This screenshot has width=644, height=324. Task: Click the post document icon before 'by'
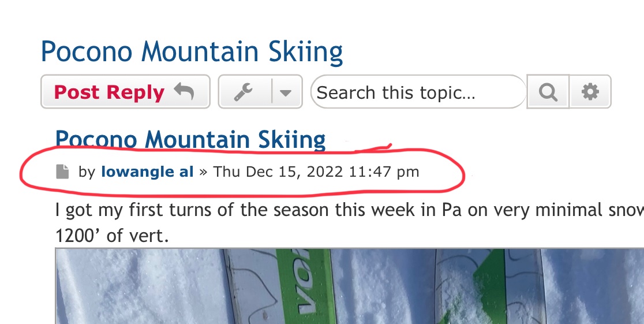coord(62,172)
